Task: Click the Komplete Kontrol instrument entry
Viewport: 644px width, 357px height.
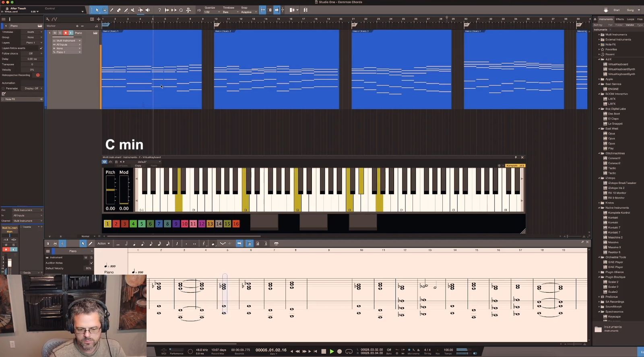Action: click(619, 213)
